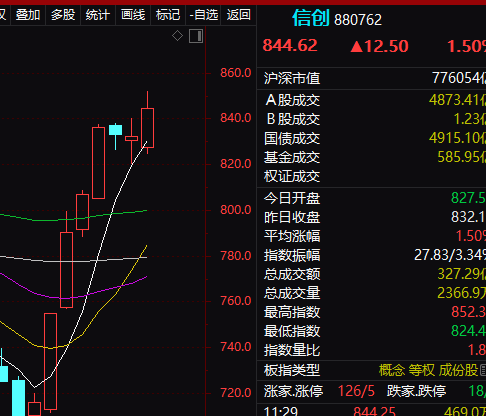Image resolution: width=486 pixels, height=416 pixels.
Task: Select the 沪深市值 row
Action: [x=371, y=78]
